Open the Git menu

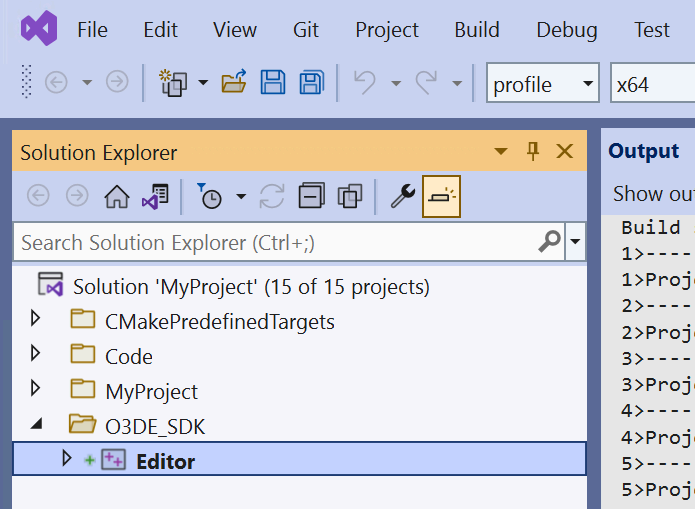pyautogui.click(x=306, y=30)
